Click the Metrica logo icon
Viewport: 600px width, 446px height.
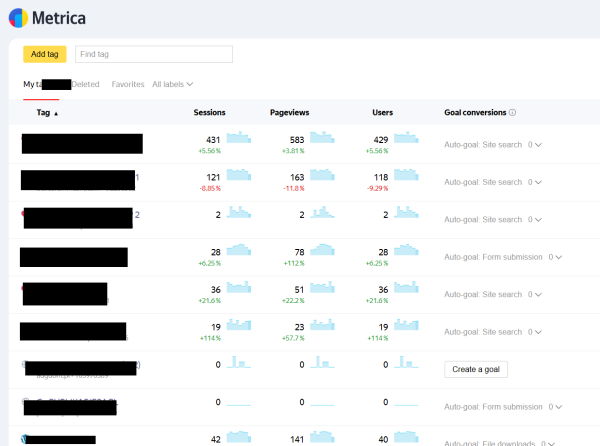pos(18,18)
